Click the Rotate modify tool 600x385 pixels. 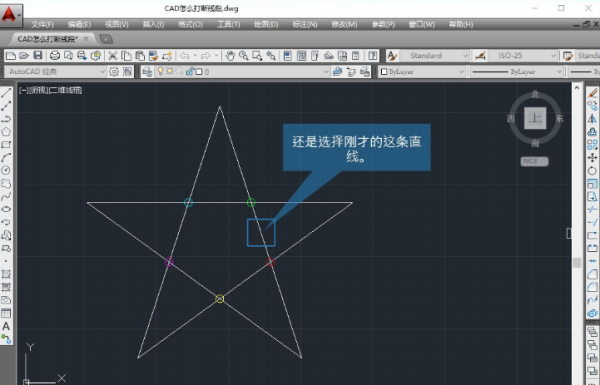coord(592,170)
